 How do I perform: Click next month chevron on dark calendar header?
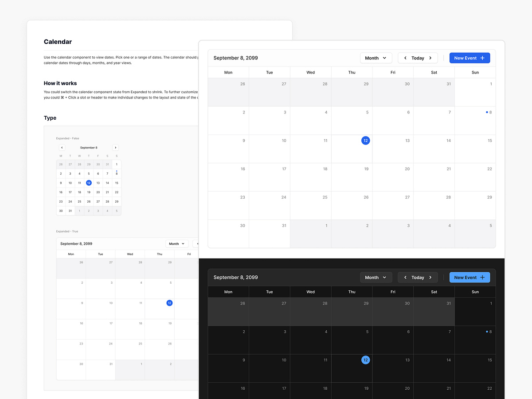tap(430, 277)
